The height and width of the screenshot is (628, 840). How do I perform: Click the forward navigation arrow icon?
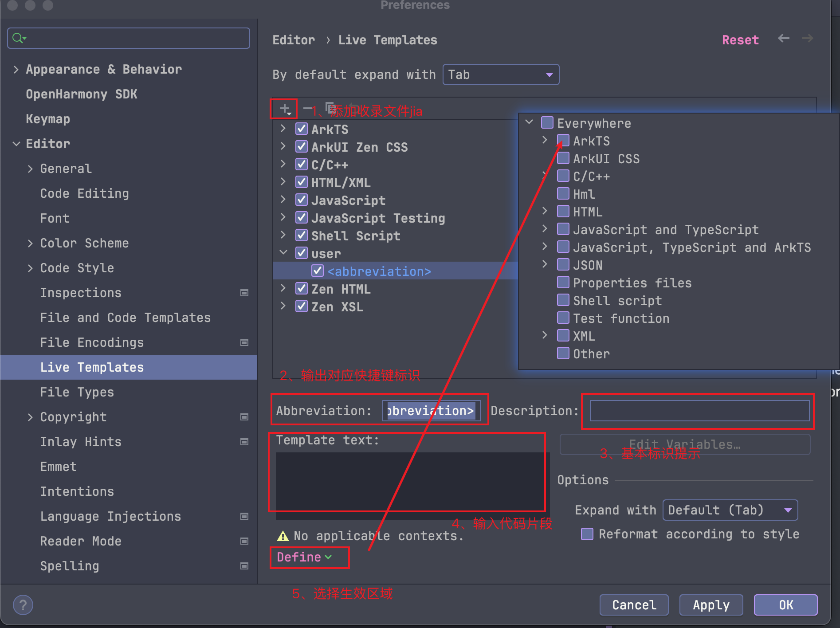pyautogui.click(x=807, y=39)
